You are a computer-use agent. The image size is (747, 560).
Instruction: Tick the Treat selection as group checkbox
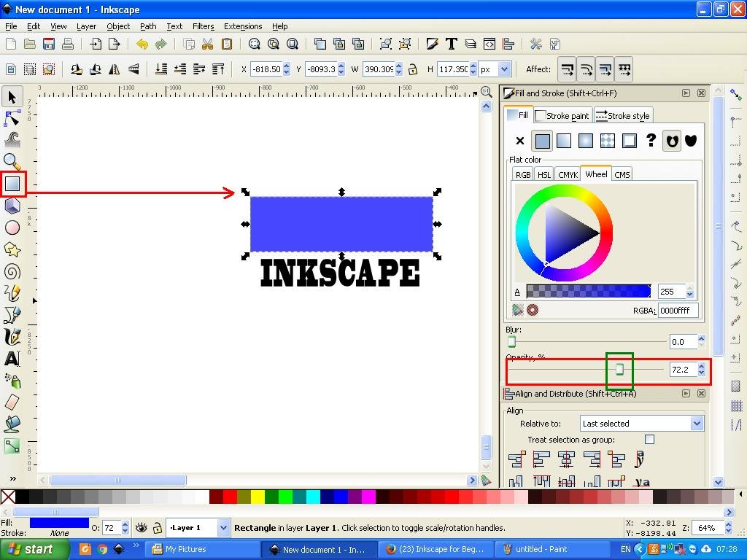click(649, 439)
